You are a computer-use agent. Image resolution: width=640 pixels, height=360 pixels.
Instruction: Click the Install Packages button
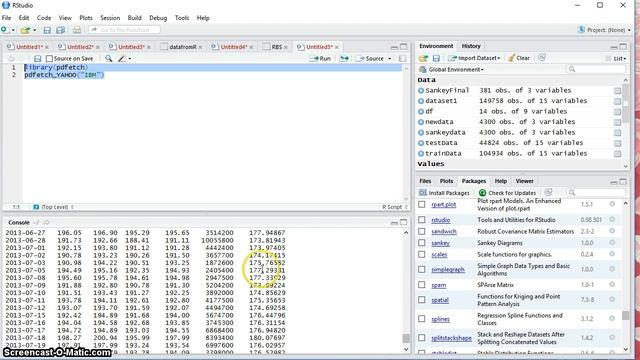click(444, 193)
